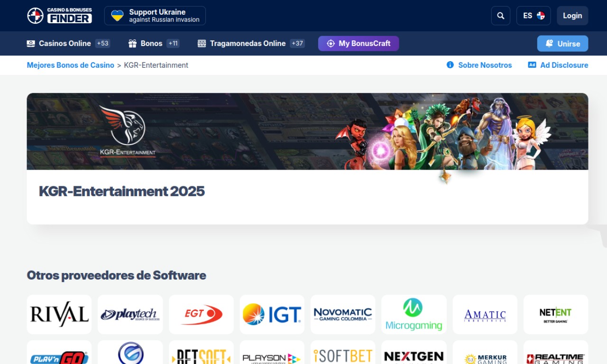Select the Realtime Gaming provider logo
The width and height of the screenshot is (607, 364).
[x=556, y=352]
